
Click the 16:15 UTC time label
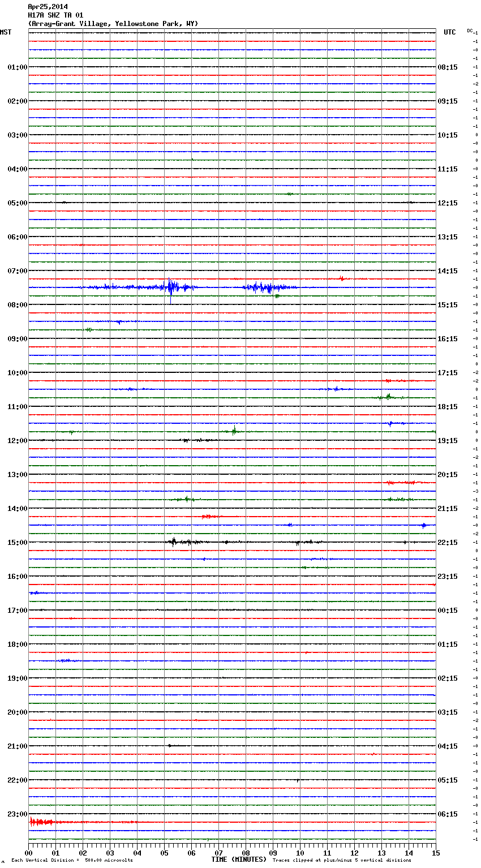point(448,339)
